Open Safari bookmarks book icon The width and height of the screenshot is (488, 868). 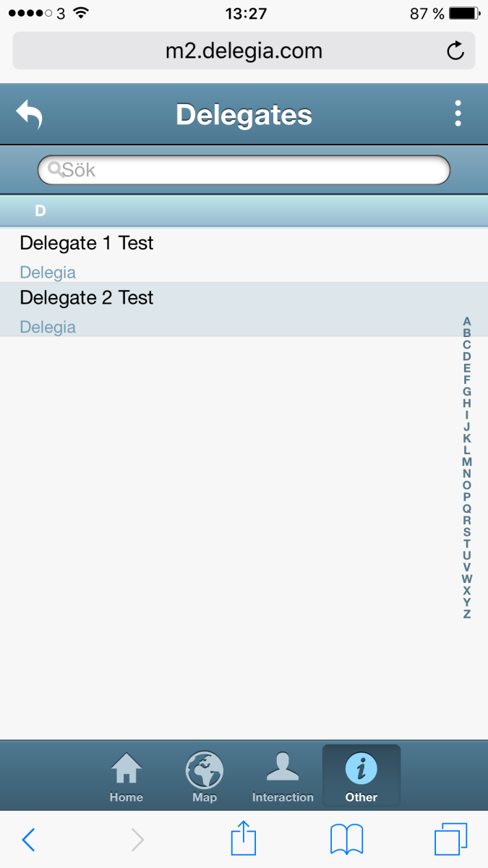(x=346, y=840)
